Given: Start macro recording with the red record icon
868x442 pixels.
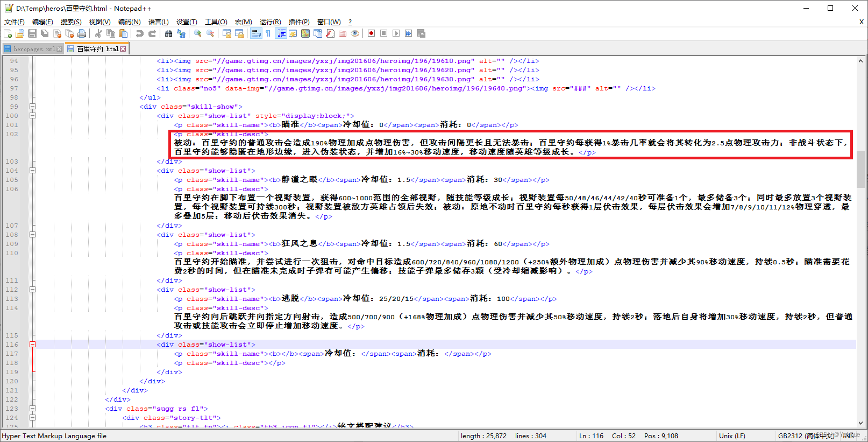Looking at the screenshot, I should point(371,33).
